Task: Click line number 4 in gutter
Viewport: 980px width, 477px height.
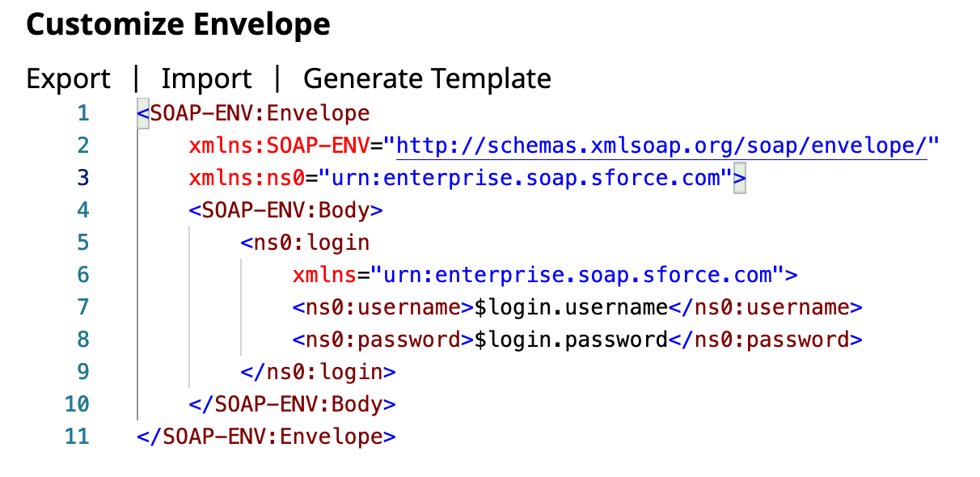Action: tap(83, 210)
